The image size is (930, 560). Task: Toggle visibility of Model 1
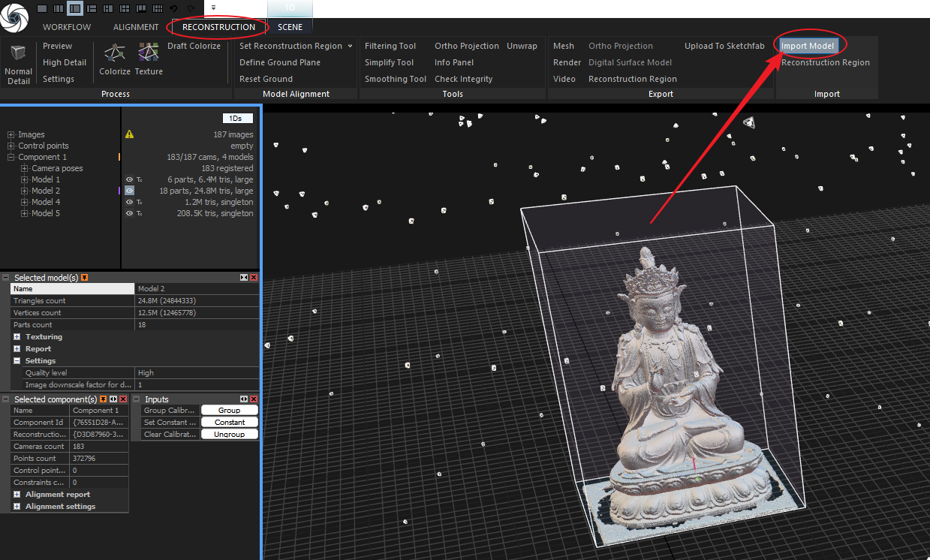[129, 179]
